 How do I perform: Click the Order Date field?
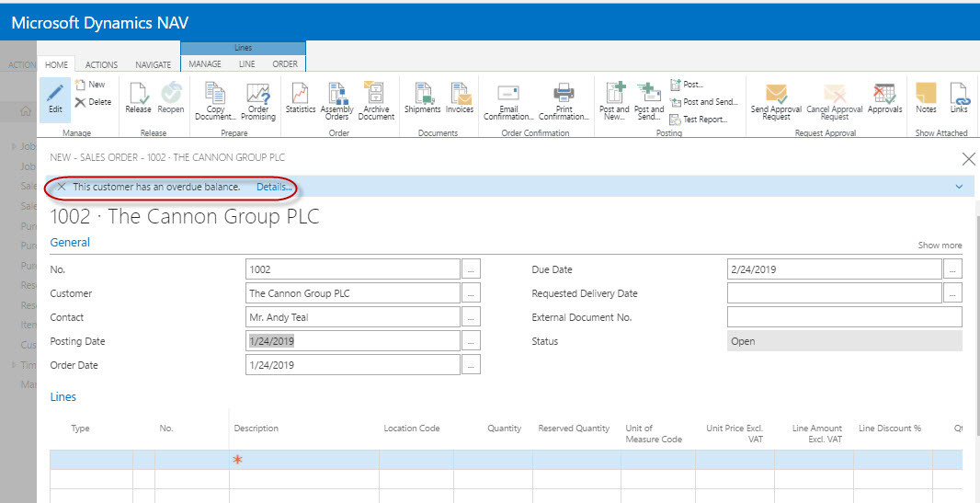(x=353, y=365)
